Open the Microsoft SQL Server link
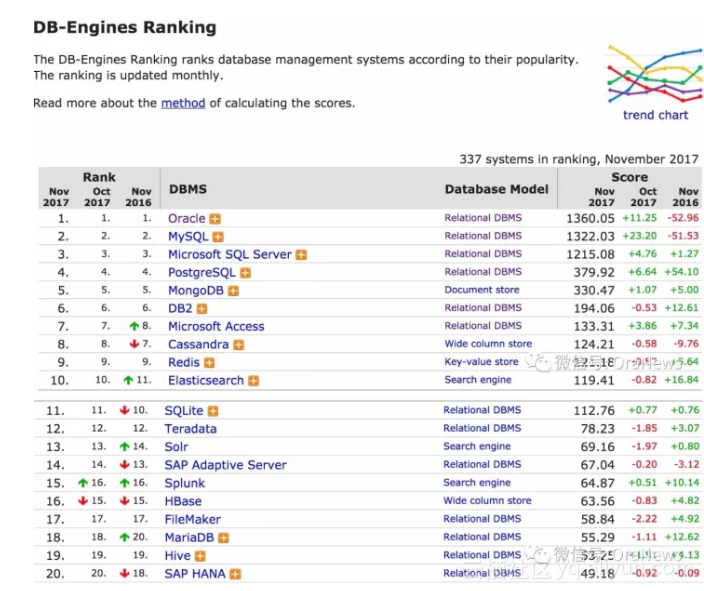The width and height of the screenshot is (704, 591). point(230,255)
